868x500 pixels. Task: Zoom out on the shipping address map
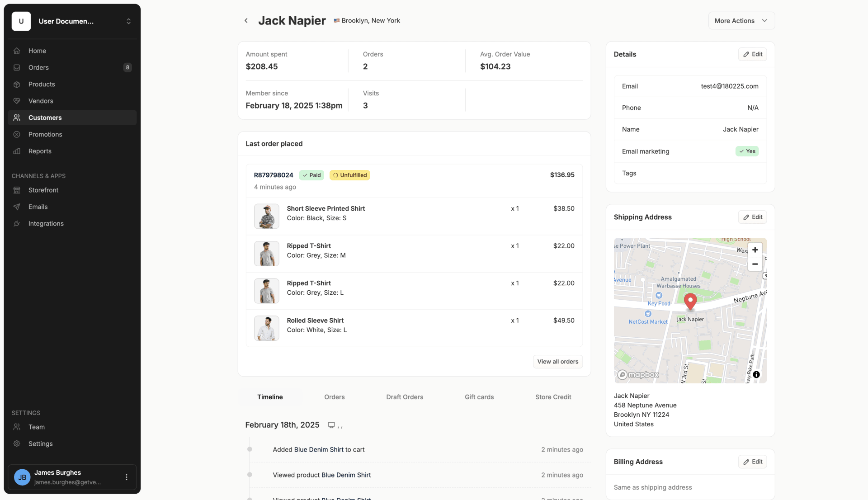tap(755, 264)
